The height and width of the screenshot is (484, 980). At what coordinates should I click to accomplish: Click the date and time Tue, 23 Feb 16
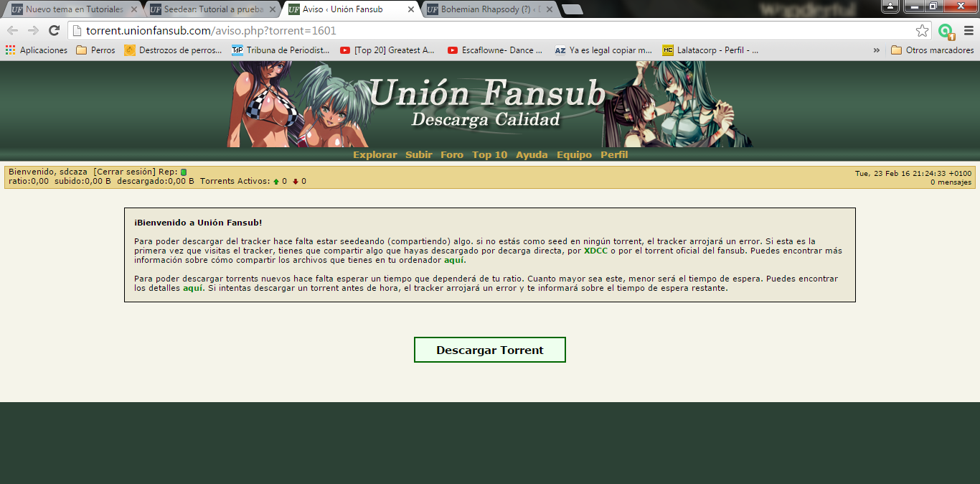pos(913,173)
